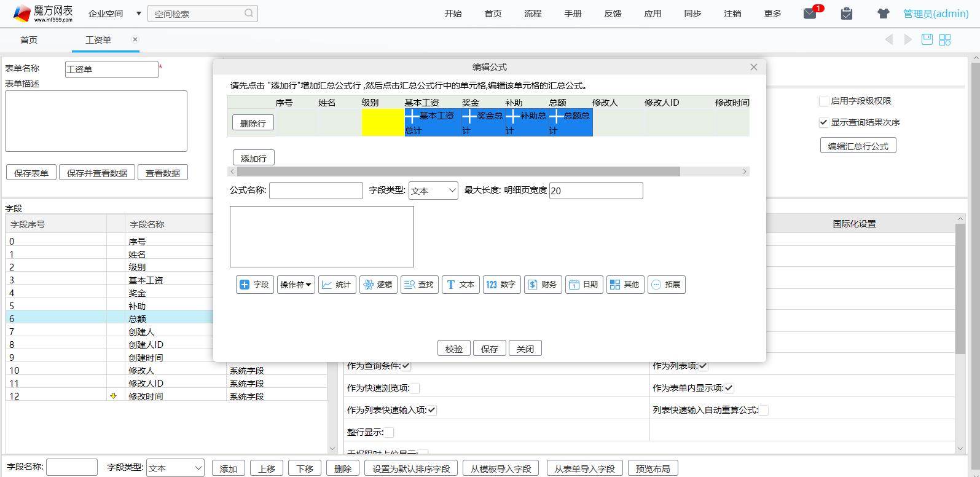Open the 更多 menu
980x477 pixels.
click(x=772, y=14)
